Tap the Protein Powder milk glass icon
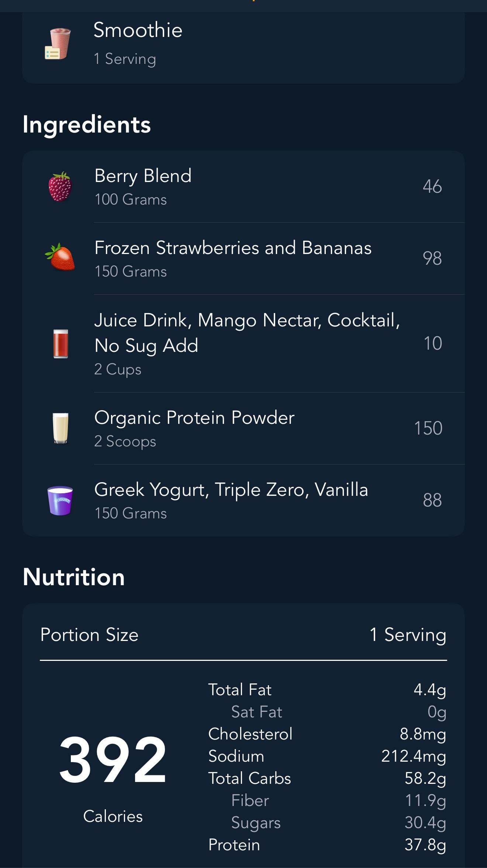 61,428
